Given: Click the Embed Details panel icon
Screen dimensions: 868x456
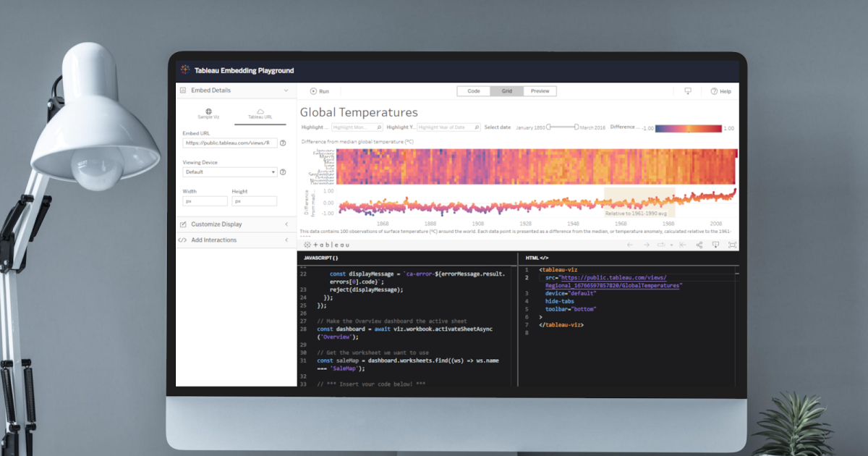Looking at the screenshot, I should click(x=183, y=90).
